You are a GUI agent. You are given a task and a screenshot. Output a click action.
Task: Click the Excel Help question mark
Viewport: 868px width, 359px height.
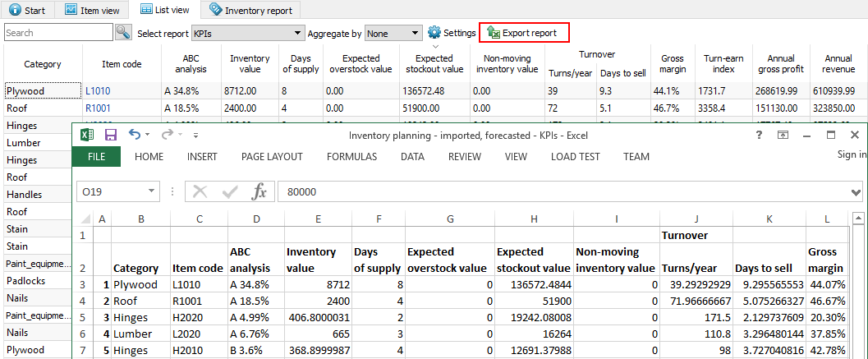click(x=760, y=135)
